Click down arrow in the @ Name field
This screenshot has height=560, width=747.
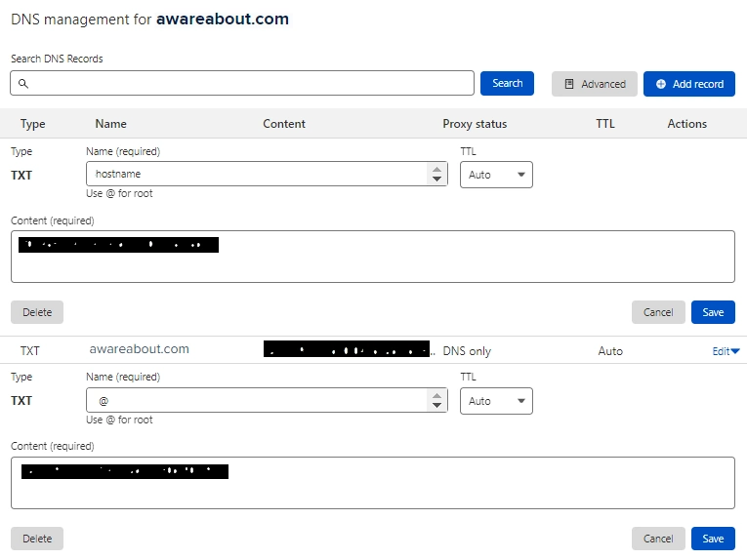pyautogui.click(x=436, y=406)
